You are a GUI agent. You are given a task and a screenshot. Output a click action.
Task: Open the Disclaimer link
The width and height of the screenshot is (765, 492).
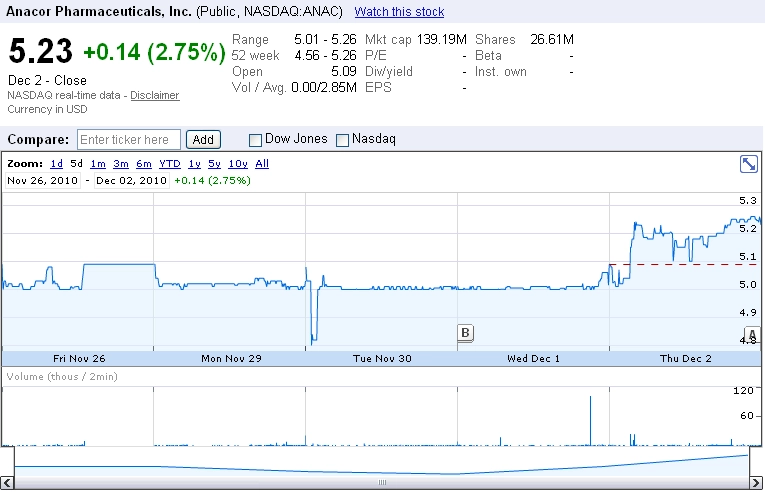[x=155, y=95]
